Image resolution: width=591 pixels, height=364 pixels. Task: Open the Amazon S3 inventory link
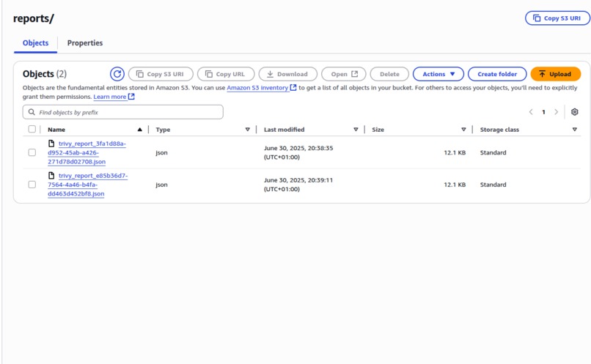coord(257,88)
